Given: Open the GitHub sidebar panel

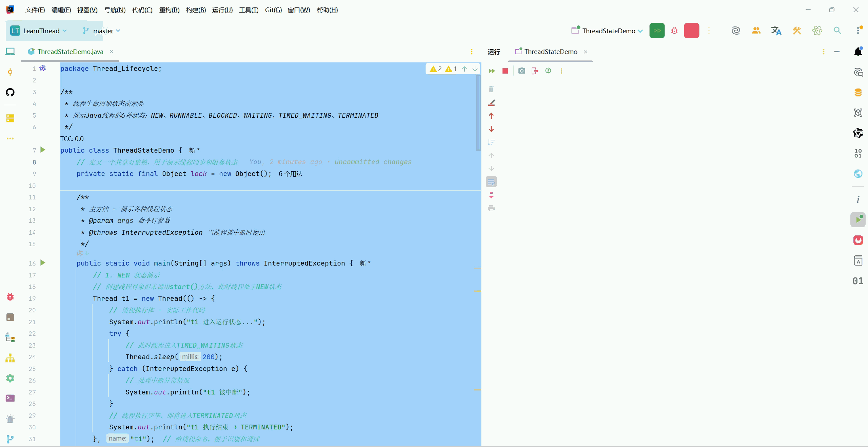Looking at the screenshot, I should click(10, 92).
